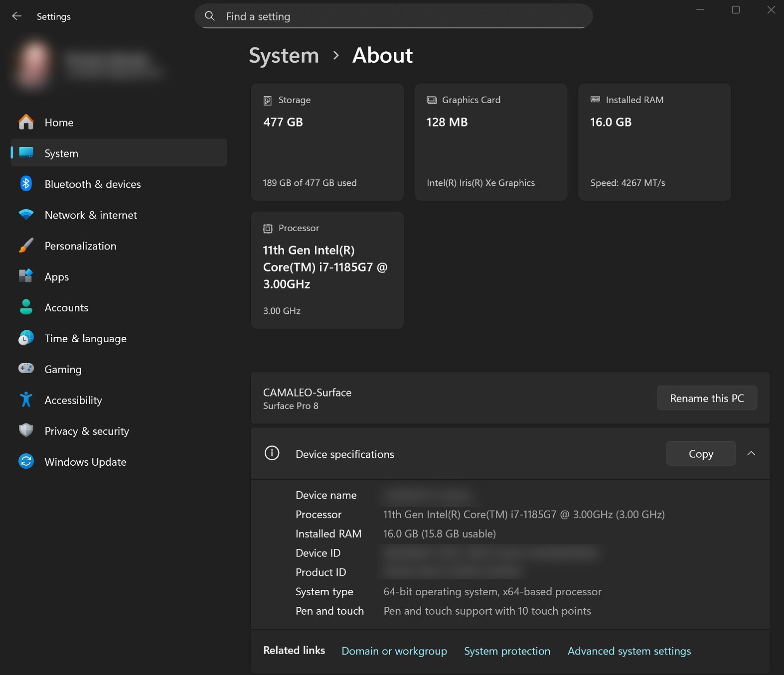Open the Accessibility figure icon
Screen dimensions: 784x675
26,400
